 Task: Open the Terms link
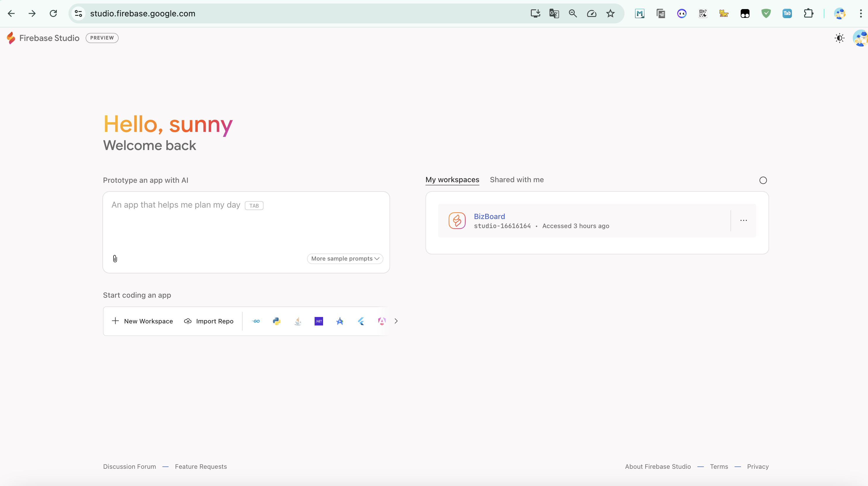pyautogui.click(x=719, y=467)
